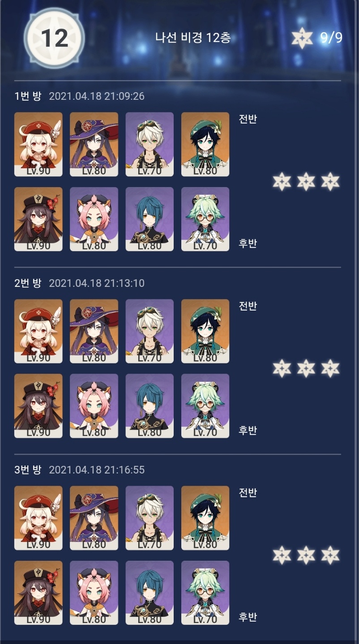Click the 1번 방 chamber heading

point(28,96)
